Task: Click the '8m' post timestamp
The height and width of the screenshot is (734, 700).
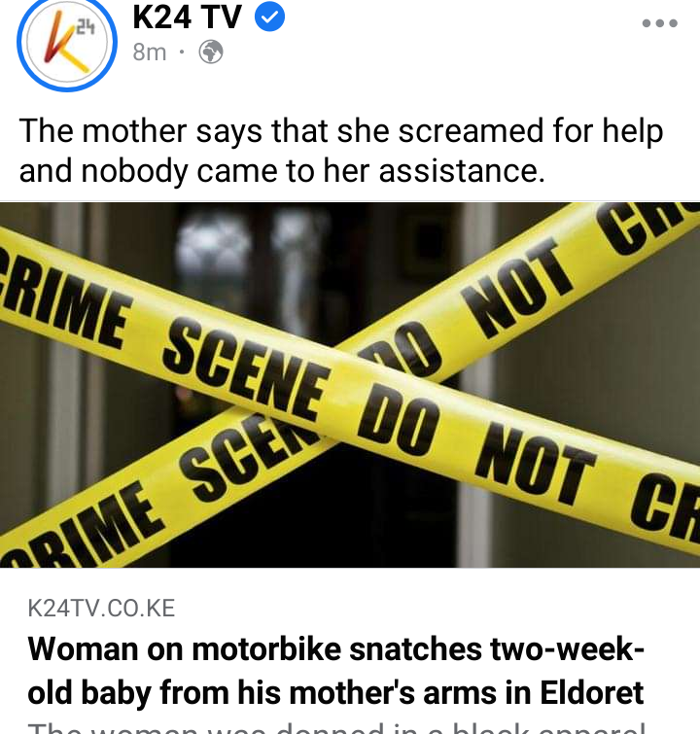Action: click(x=150, y=52)
